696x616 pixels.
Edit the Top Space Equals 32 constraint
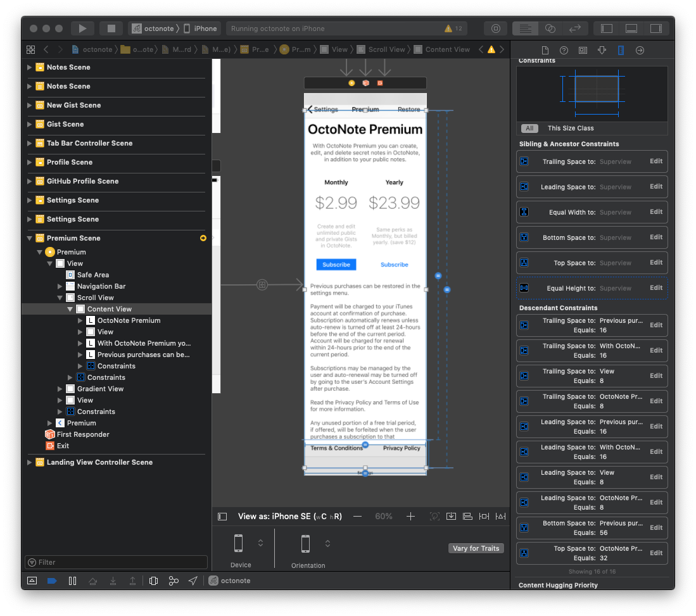pos(656,553)
